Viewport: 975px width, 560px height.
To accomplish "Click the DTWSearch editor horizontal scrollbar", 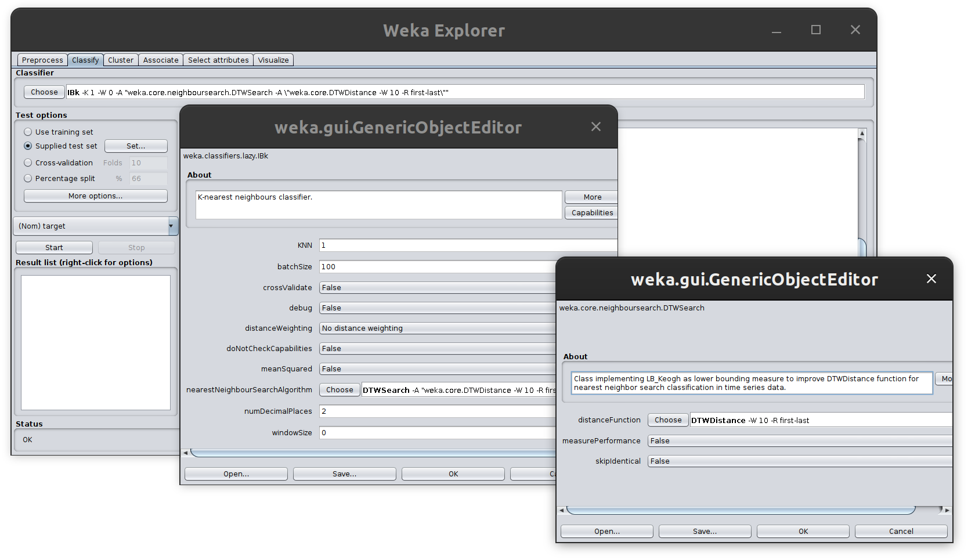I will point(741,510).
